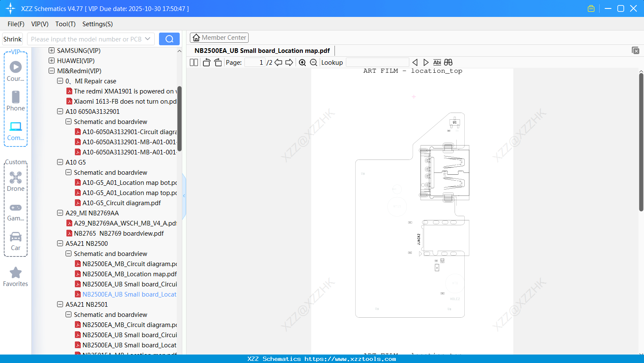Find next lookup match triangle
This screenshot has width=644, height=363.
426,63
